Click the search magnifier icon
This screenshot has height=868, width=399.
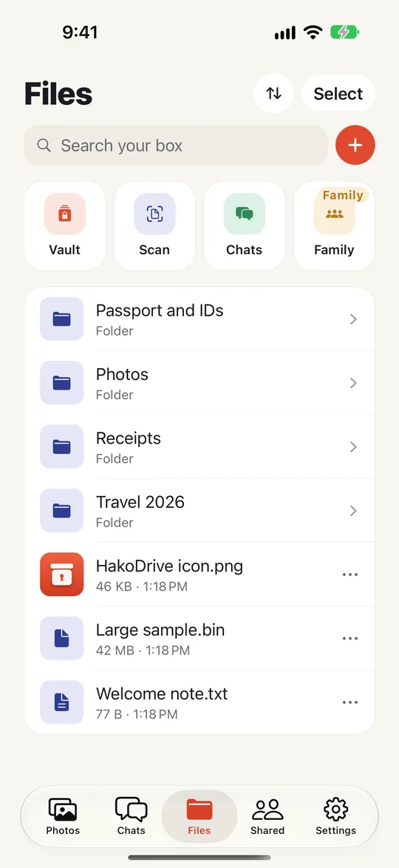(44, 145)
